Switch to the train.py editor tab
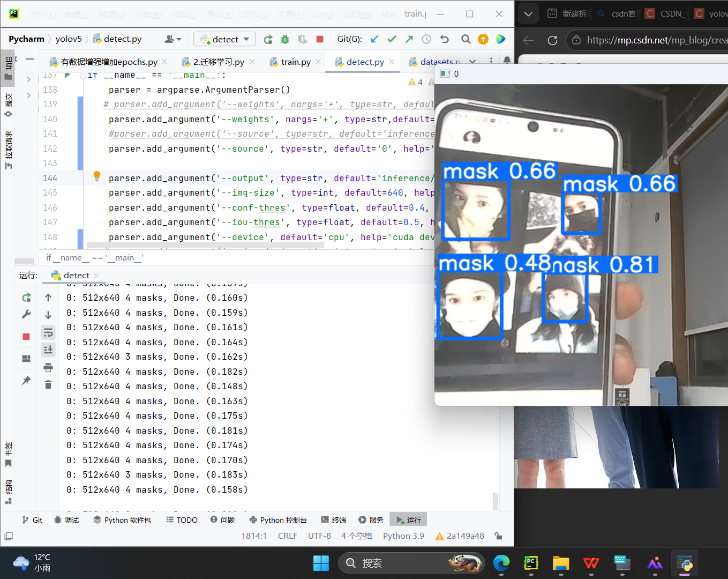The width and height of the screenshot is (728, 579). click(295, 62)
